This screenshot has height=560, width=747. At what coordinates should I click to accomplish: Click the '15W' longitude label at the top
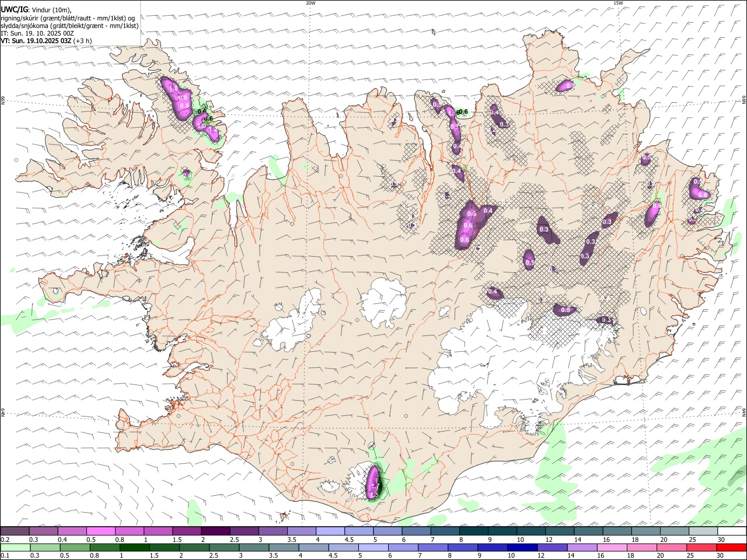618,3
